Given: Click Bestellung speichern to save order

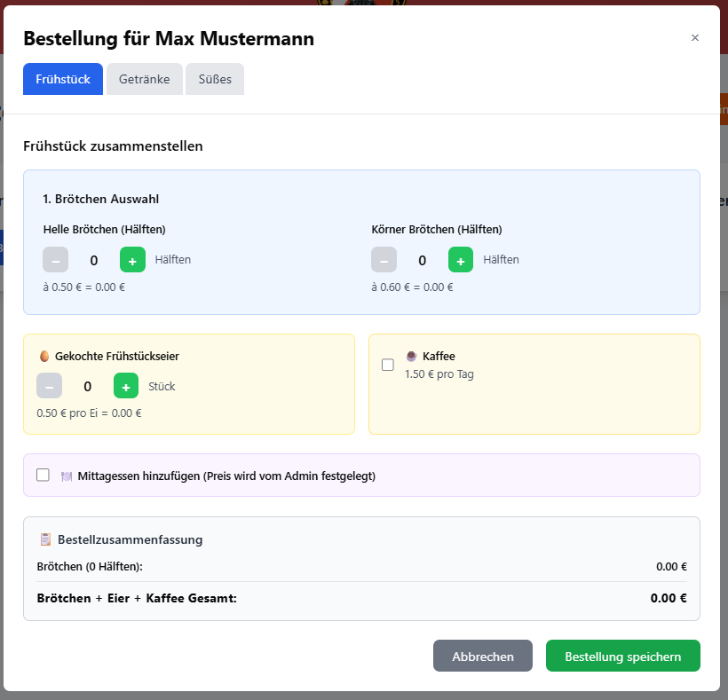Looking at the screenshot, I should tap(622, 657).
